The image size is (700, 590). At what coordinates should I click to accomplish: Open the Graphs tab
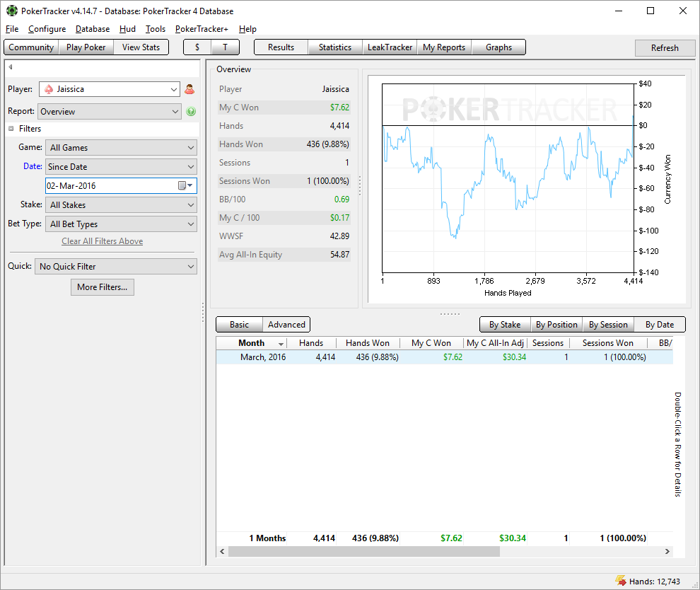click(498, 47)
